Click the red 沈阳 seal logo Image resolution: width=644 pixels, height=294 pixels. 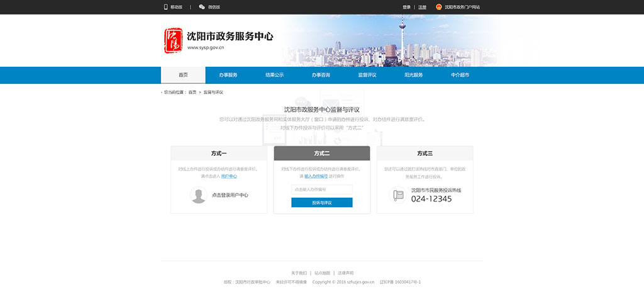pos(173,41)
